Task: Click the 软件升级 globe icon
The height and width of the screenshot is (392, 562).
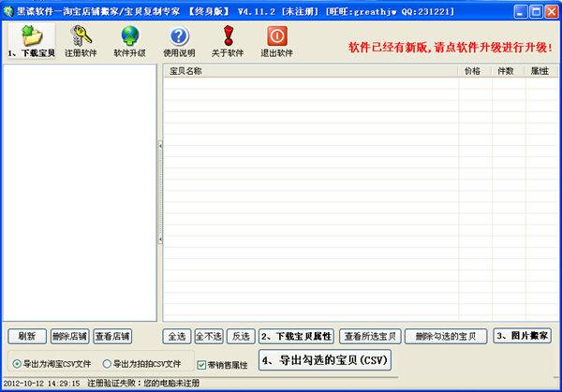Action: (x=130, y=36)
